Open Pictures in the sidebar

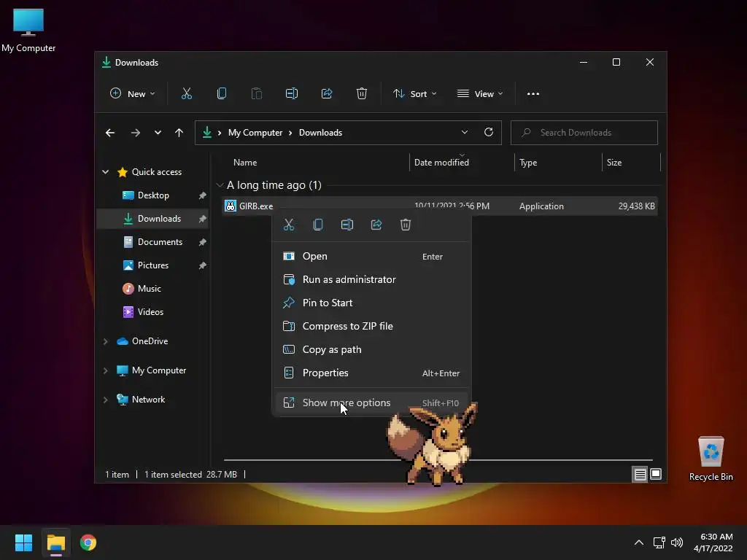[153, 265]
